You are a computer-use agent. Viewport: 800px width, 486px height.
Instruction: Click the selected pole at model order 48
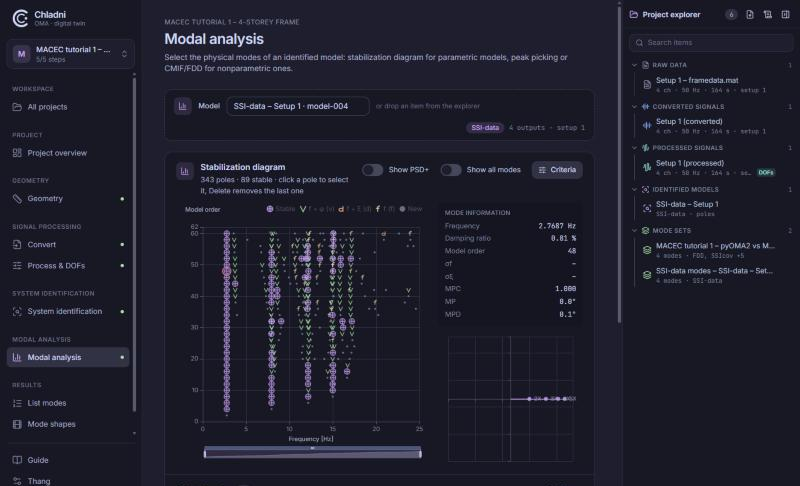(x=227, y=272)
